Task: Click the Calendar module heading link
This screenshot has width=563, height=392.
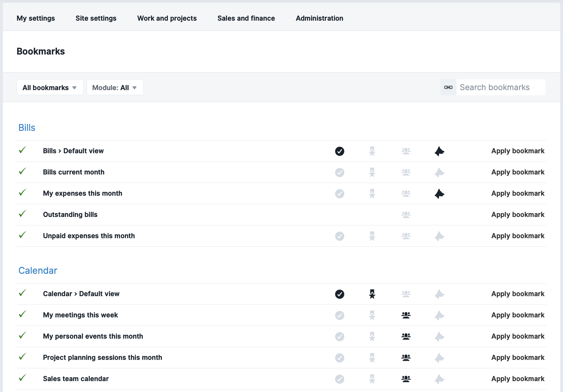Action: 38,271
